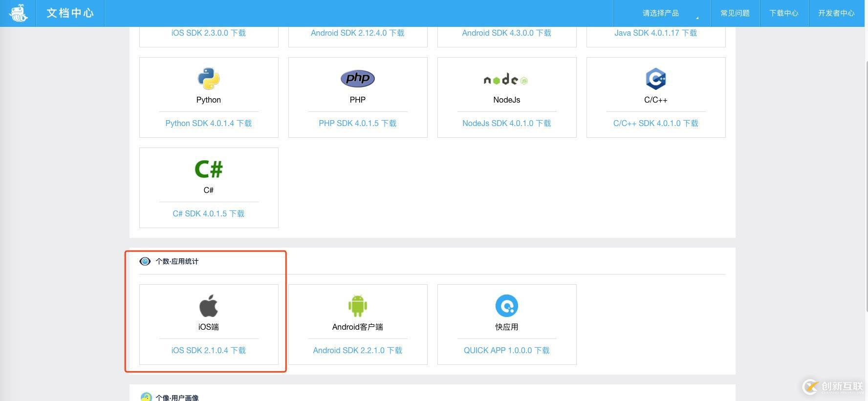Click the PHP logo icon
This screenshot has width=868, height=401.
[358, 79]
